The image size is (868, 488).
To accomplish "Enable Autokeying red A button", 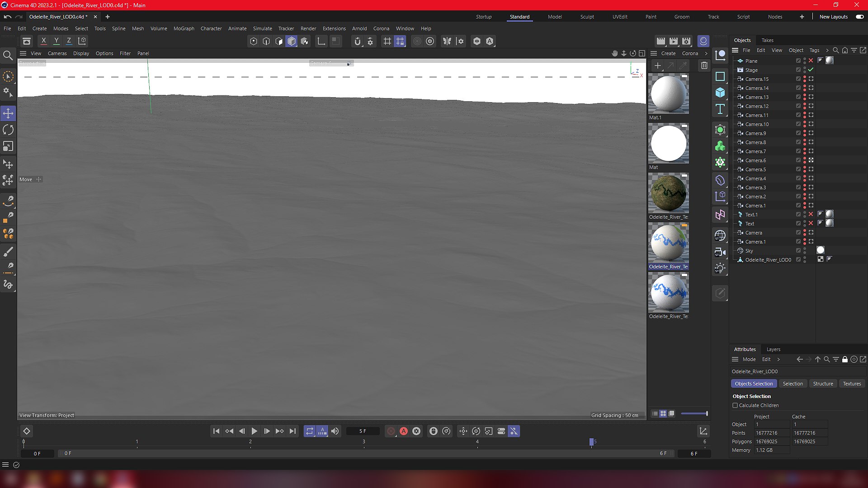I will 404,431.
